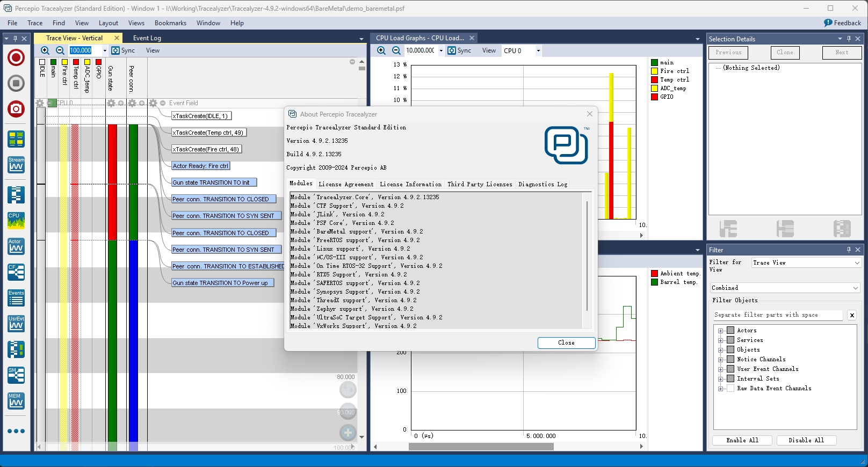Screen dimensions: 868x467
Task: Click the Enable All filter button
Action: tap(742, 440)
